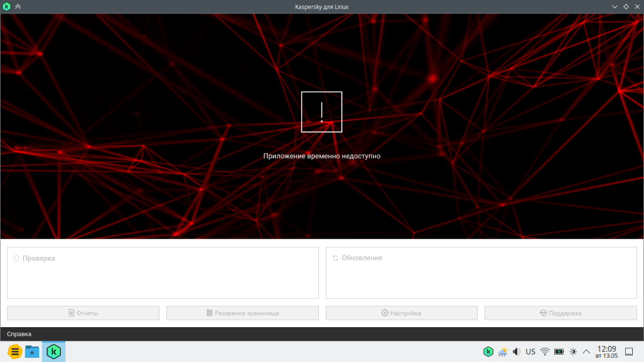This screenshot has width=644, height=362.
Task: Expand hidden system tray icons
Action: [x=587, y=352]
